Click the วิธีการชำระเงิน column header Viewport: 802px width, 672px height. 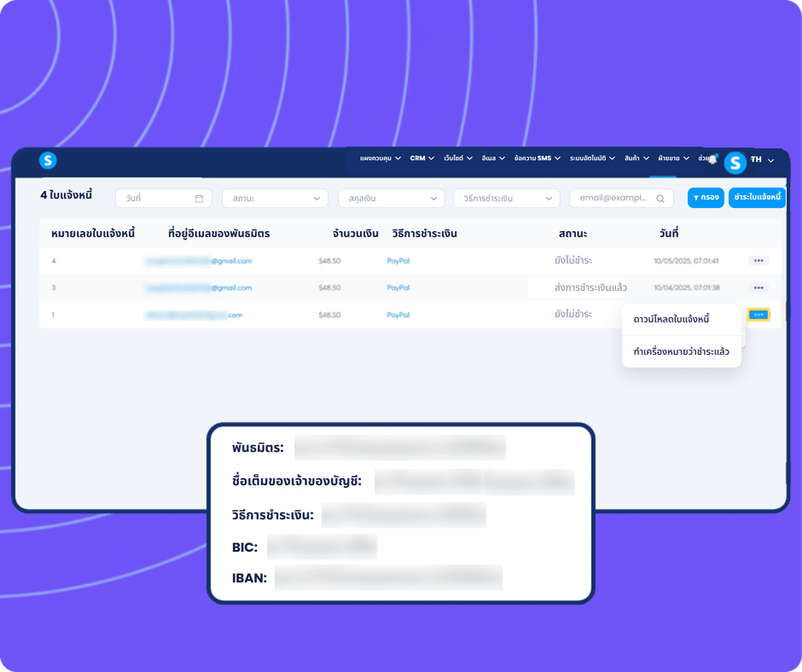coord(425,234)
